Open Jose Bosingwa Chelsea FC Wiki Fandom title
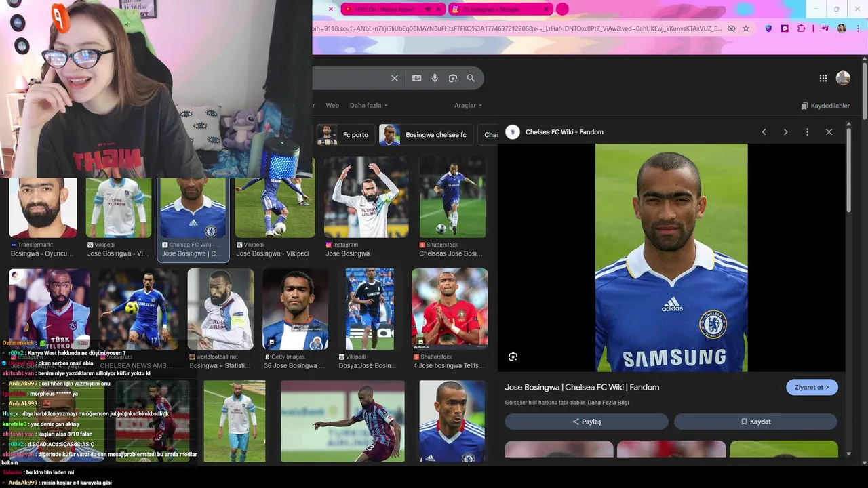 pyautogui.click(x=582, y=387)
